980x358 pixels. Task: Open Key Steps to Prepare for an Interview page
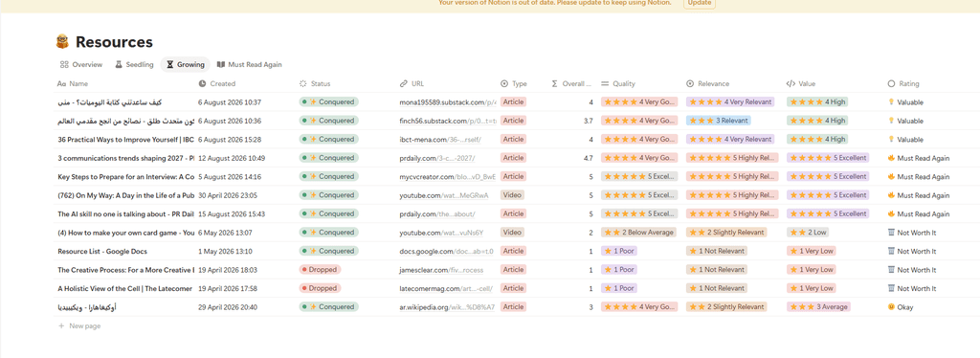[x=125, y=177]
